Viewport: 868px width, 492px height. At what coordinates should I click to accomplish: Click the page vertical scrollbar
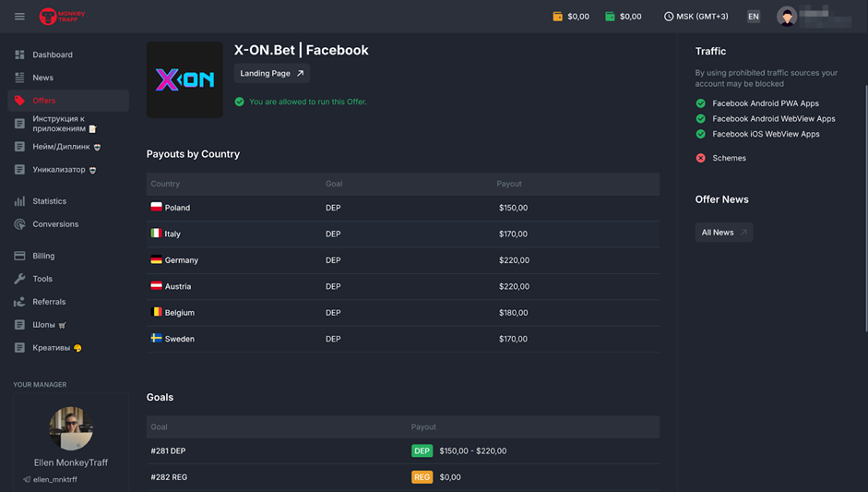pyautogui.click(x=866, y=209)
